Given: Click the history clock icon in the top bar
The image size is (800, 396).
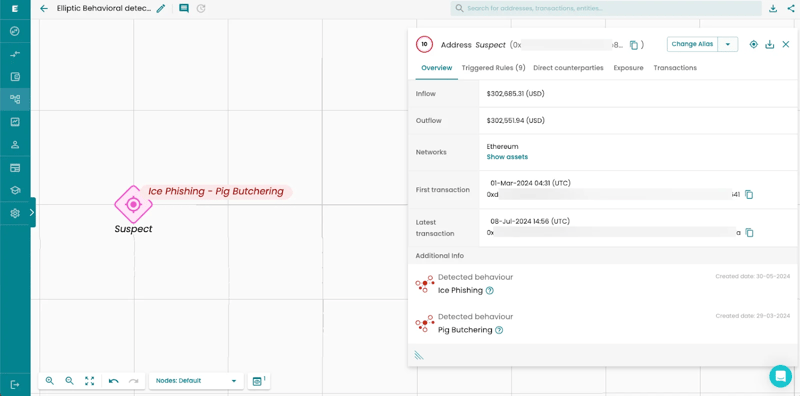Looking at the screenshot, I should [x=201, y=9].
